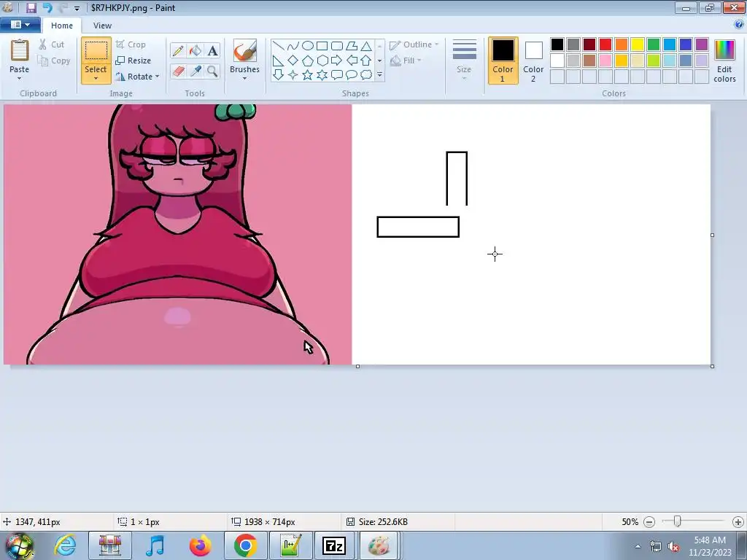Choose the Pentagon shape
The height and width of the screenshot is (560, 747).
pos(308,61)
